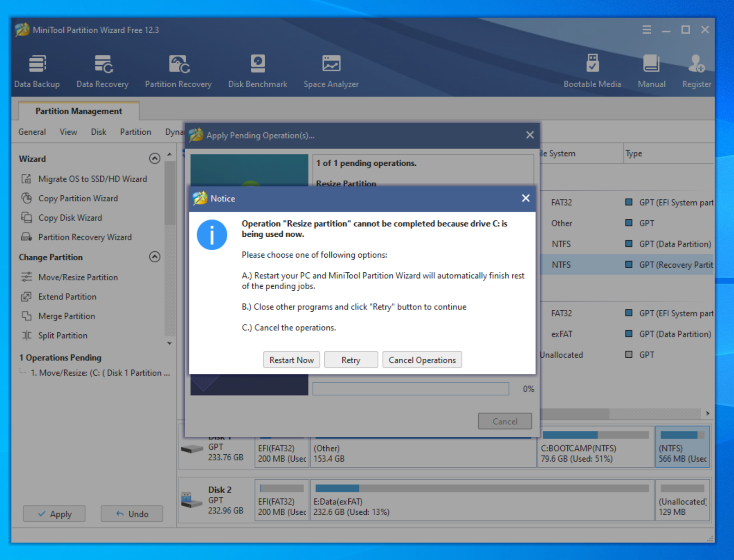Select the NTFS GPT (Data Partition) row
The image size is (734, 560).
pos(626,244)
